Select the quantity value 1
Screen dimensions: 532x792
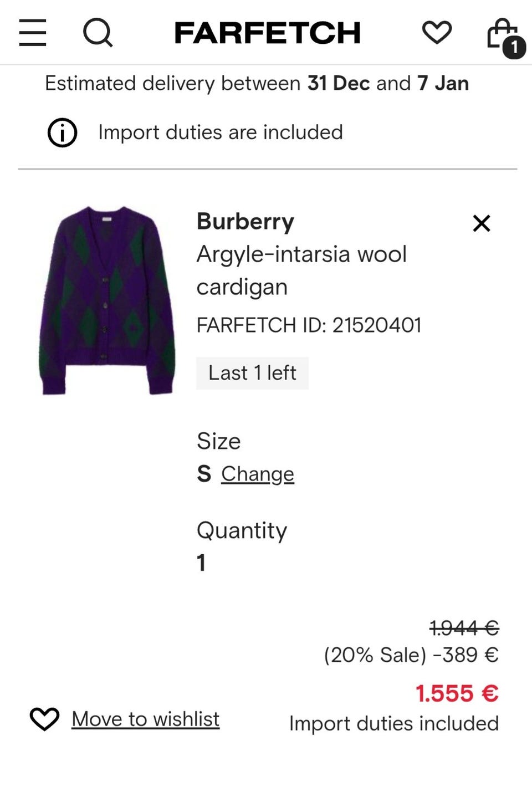201,563
